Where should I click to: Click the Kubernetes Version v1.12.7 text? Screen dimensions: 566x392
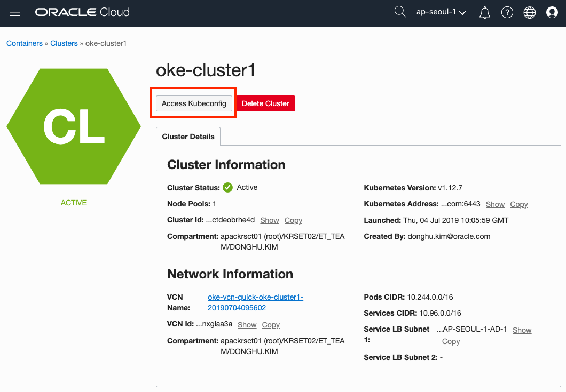click(413, 188)
